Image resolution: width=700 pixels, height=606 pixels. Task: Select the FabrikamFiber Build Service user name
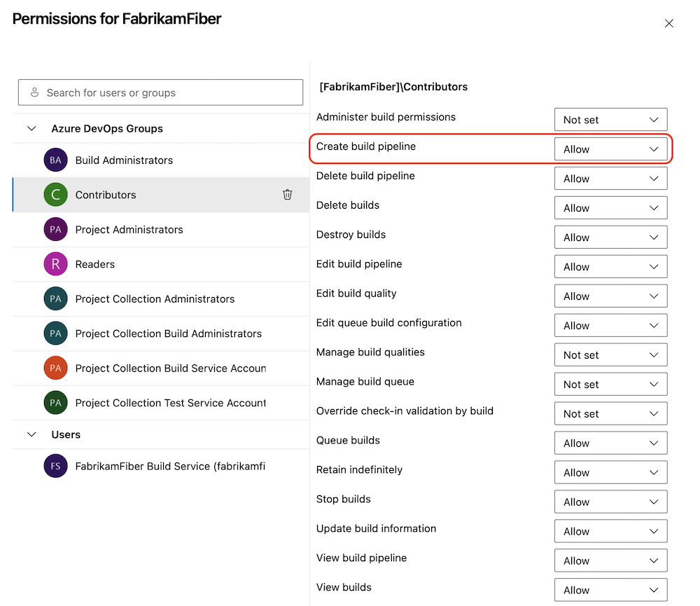tap(170, 466)
